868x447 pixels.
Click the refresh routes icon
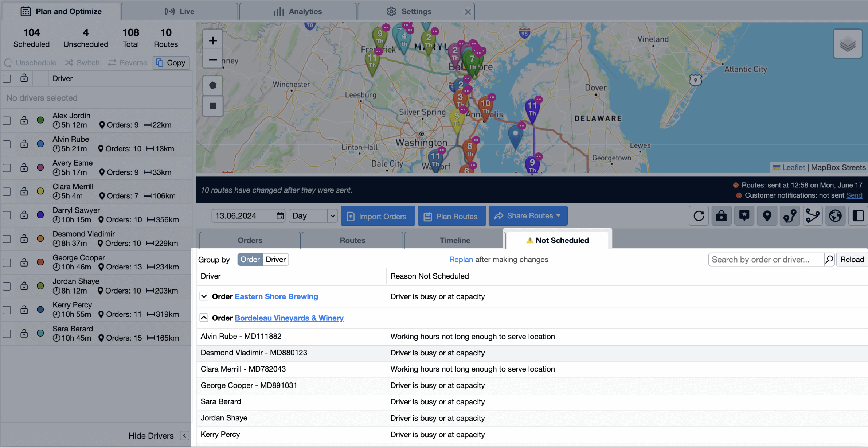pos(699,216)
